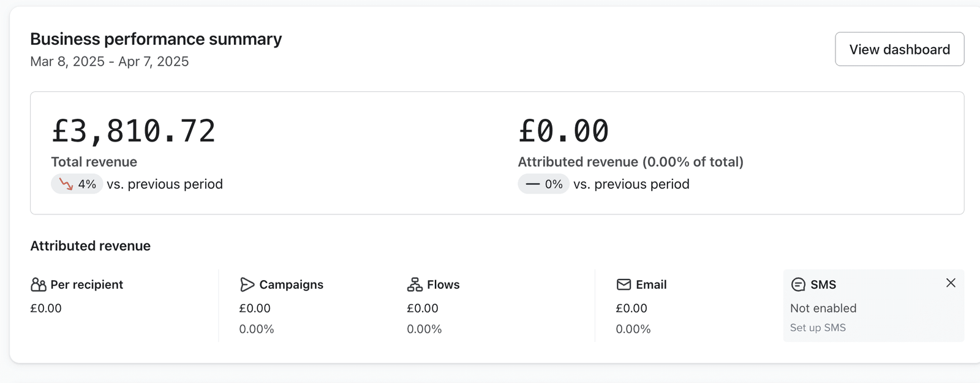980x383 pixels.
Task: Click the £0.00 value under Email
Action: 631,308
